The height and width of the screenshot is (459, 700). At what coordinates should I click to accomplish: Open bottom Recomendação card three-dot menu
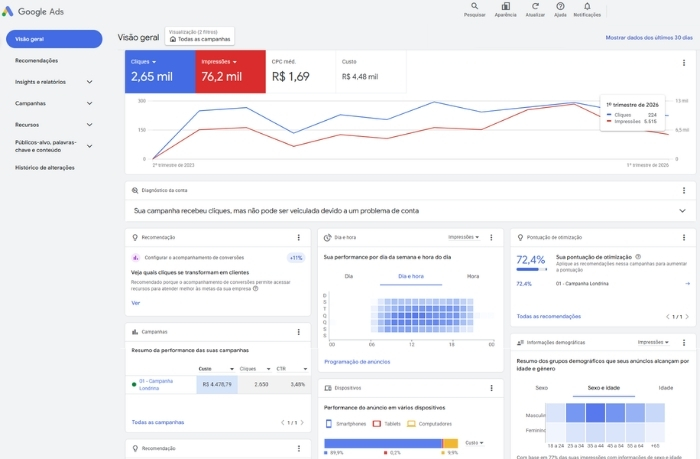pyautogui.click(x=299, y=448)
